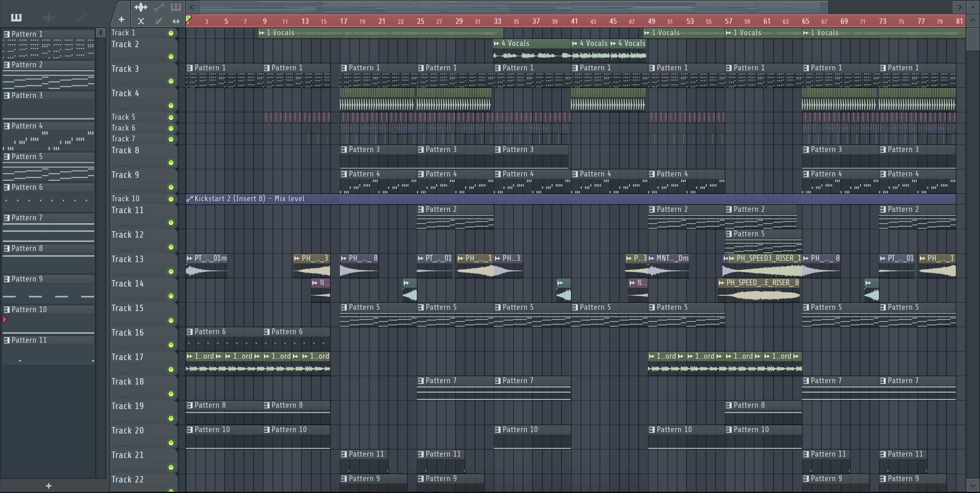
Task: Click the dot button in the top-right corner
Action: tap(973, 7)
